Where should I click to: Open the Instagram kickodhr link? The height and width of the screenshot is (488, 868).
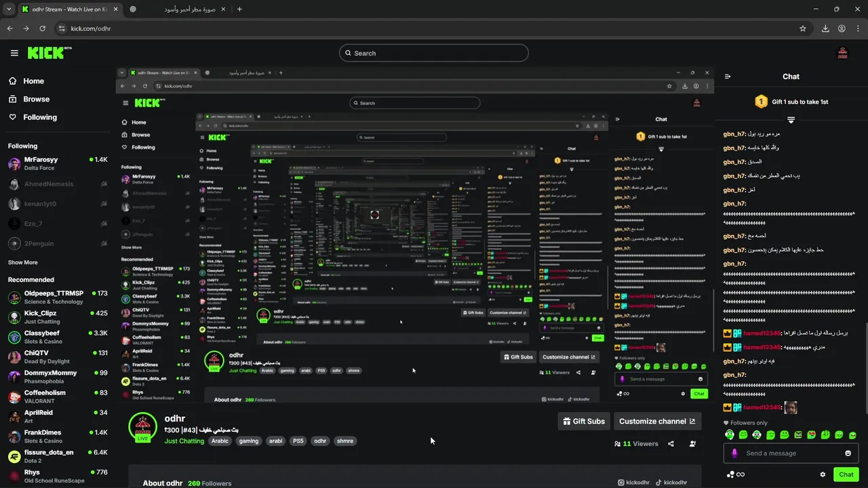633,483
